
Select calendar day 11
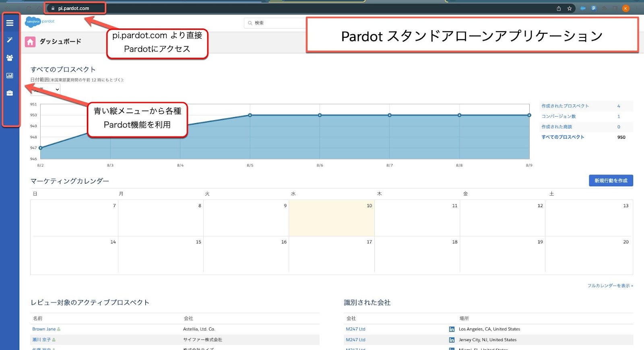[417, 218]
